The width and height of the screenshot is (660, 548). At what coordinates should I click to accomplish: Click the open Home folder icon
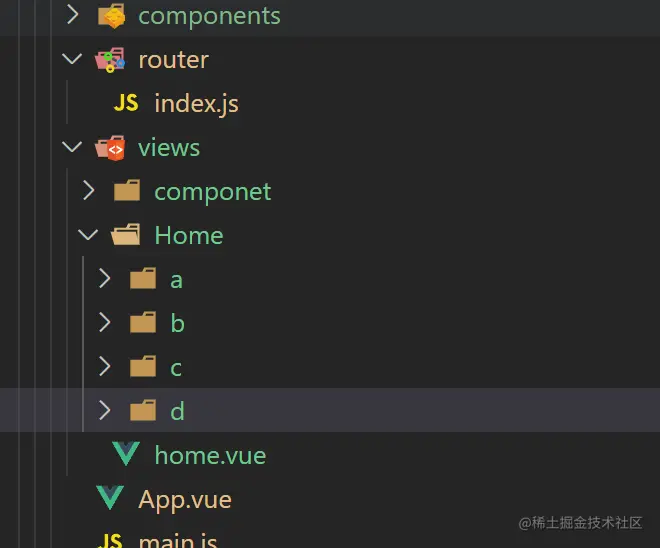coord(126,235)
